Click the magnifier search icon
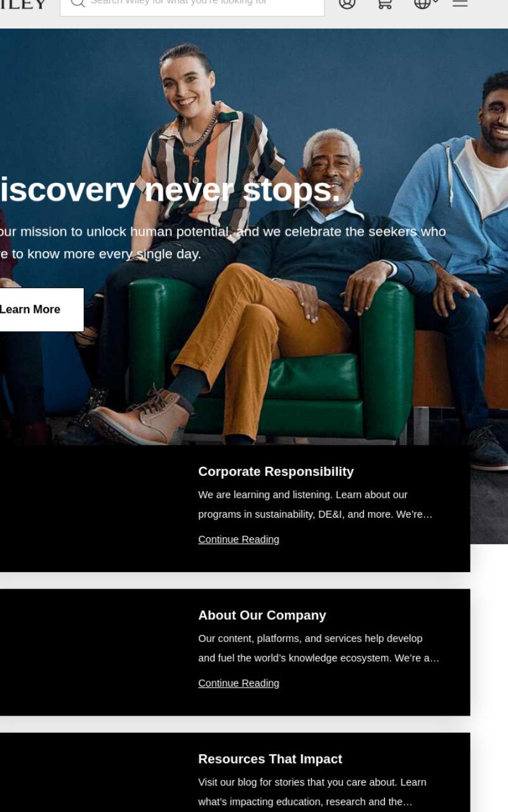Screen dimensions: 508x812 77,3
